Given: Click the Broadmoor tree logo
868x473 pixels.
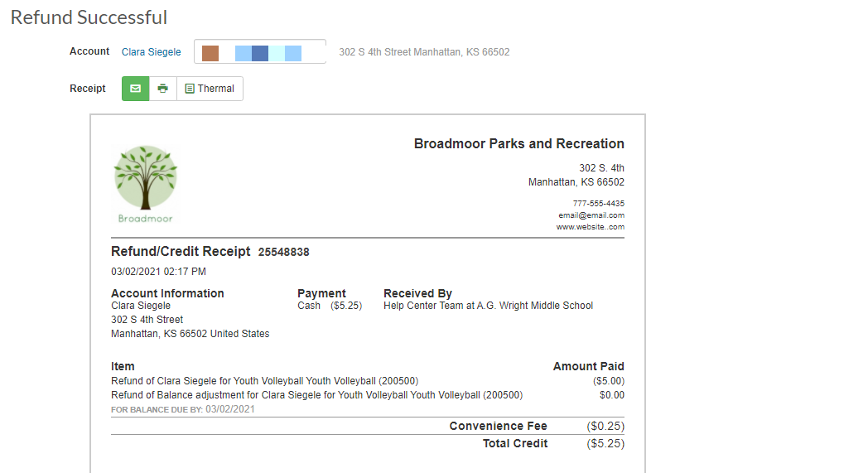Looking at the screenshot, I should [x=146, y=185].
